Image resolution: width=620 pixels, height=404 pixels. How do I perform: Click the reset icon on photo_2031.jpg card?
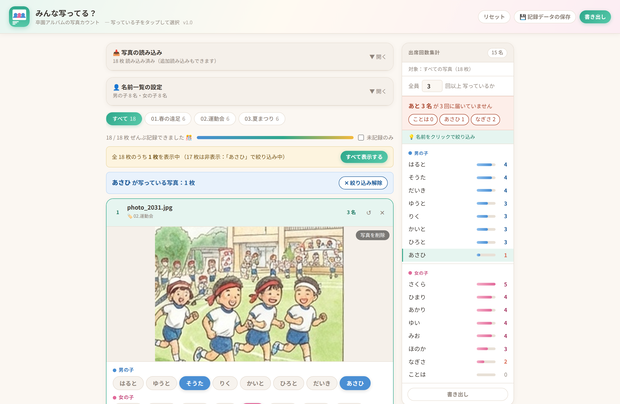pos(369,213)
